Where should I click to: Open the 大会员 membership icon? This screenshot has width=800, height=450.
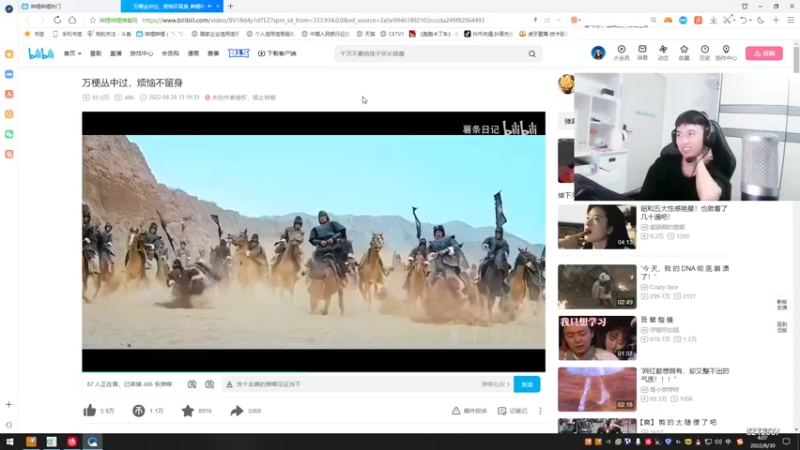point(621,53)
